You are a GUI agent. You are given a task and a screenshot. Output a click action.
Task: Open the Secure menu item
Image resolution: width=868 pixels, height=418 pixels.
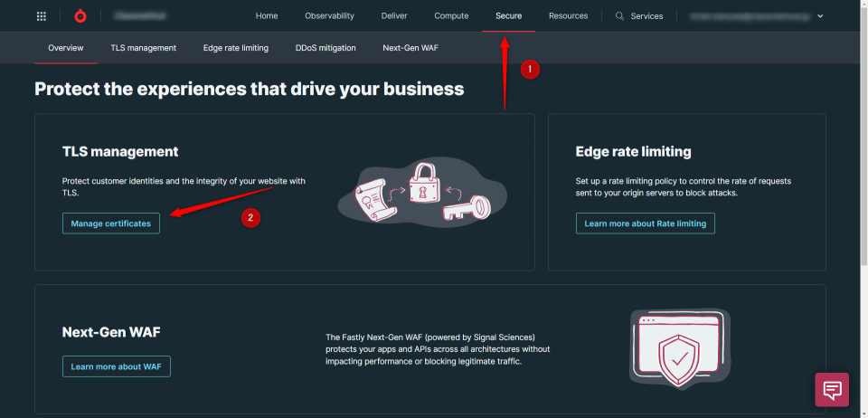508,16
